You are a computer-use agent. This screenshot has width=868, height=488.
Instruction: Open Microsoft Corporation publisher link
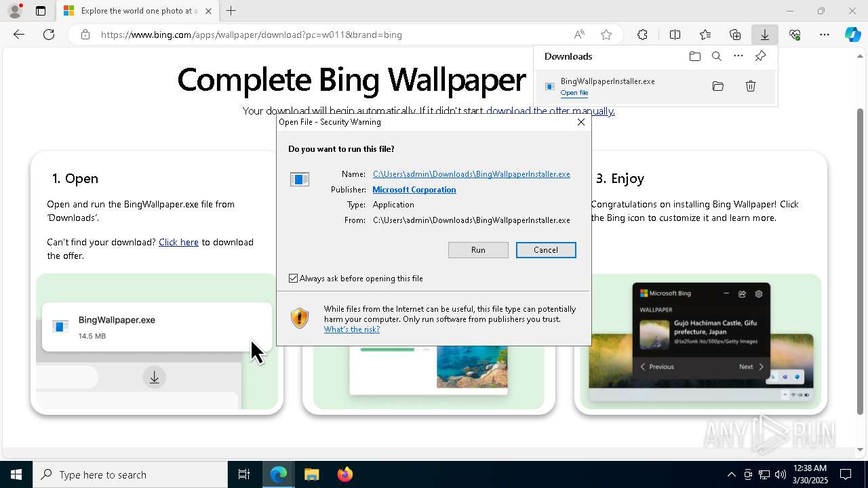pos(414,190)
